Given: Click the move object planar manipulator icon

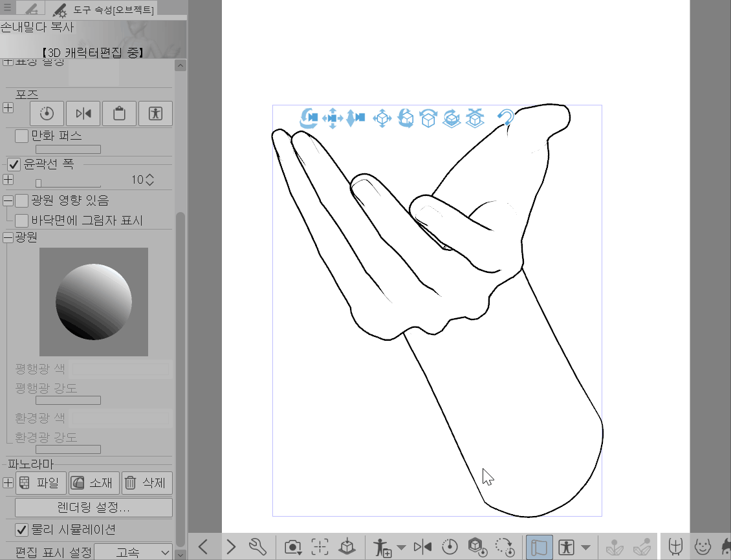Looking at the screenshot, I should [382, 118].
